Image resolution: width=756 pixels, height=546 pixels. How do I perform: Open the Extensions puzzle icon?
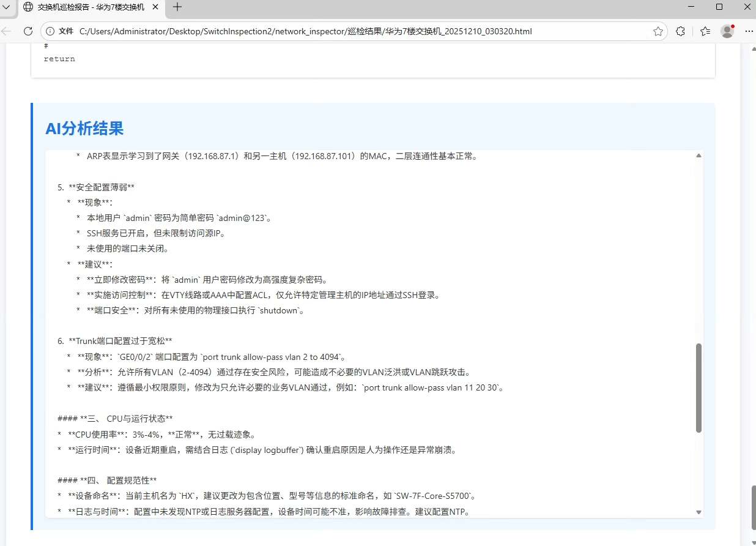[680, 31]
